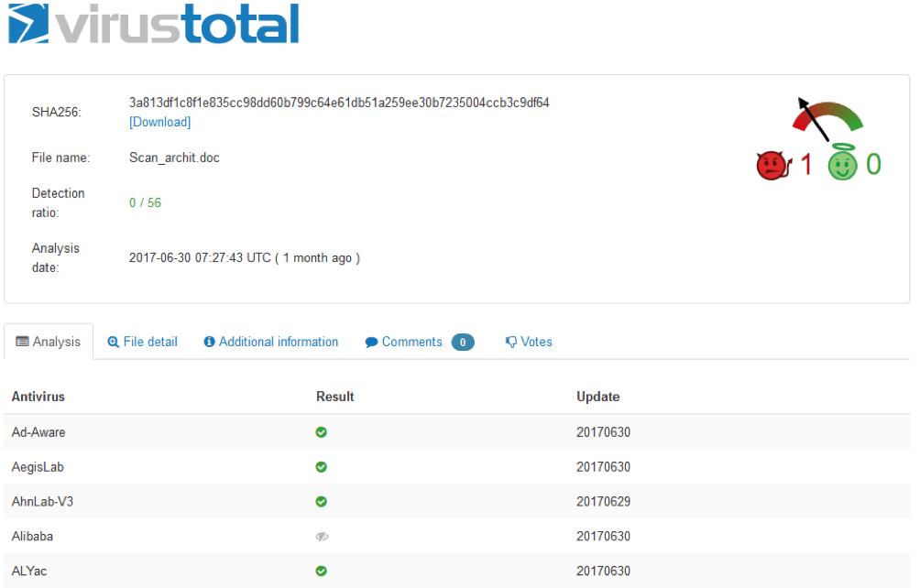920x588 pixels.
Task: Click the Ad-Aware antivirus name
Action: [x=38, y=432]
